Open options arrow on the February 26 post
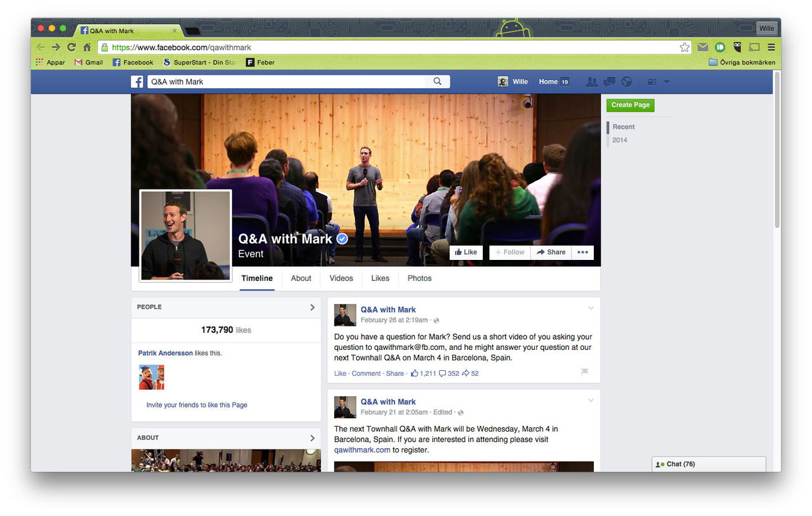Viewport: 812px width, 516px height. (x=591, y=308)
